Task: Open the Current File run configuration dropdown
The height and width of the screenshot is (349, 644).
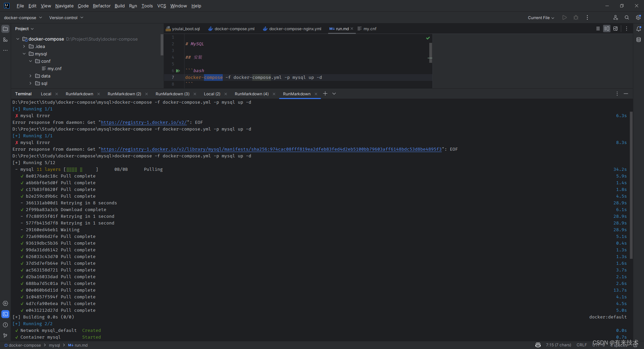Action: 541,17
